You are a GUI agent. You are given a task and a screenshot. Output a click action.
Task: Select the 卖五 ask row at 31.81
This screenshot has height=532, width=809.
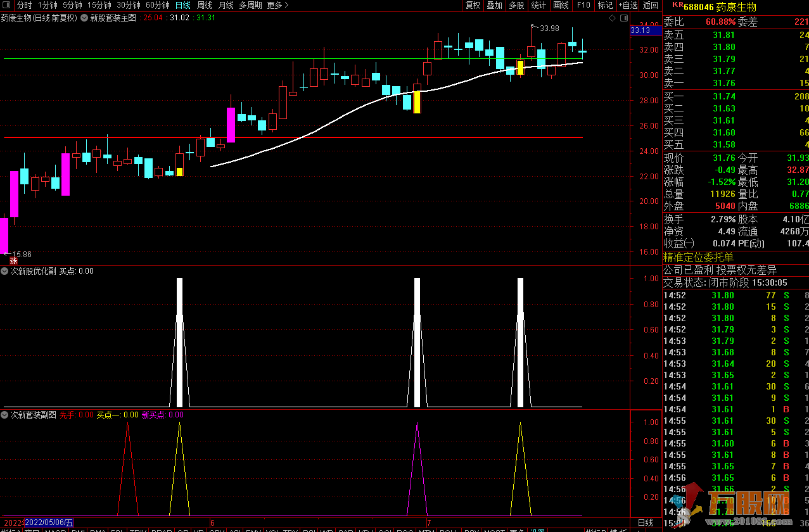pos(736,35)
